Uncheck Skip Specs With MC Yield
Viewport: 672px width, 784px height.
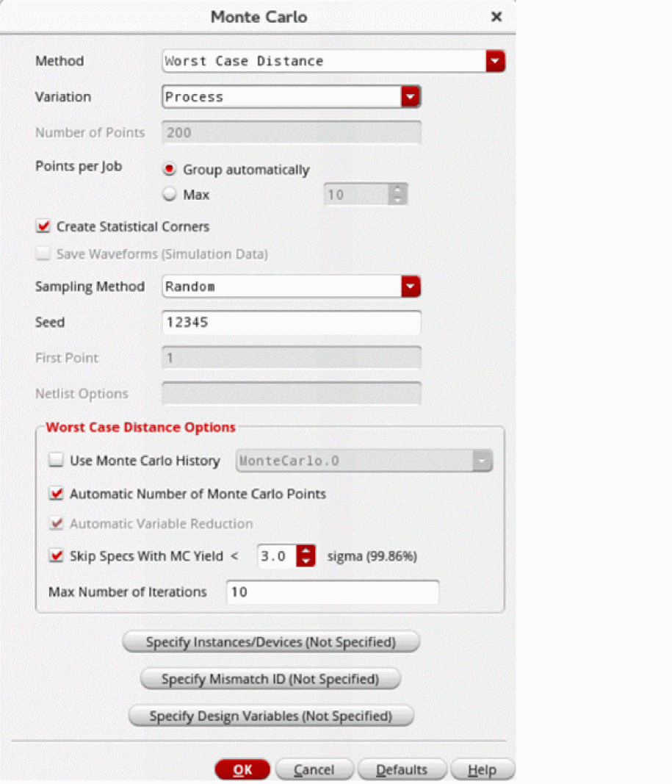57,555
